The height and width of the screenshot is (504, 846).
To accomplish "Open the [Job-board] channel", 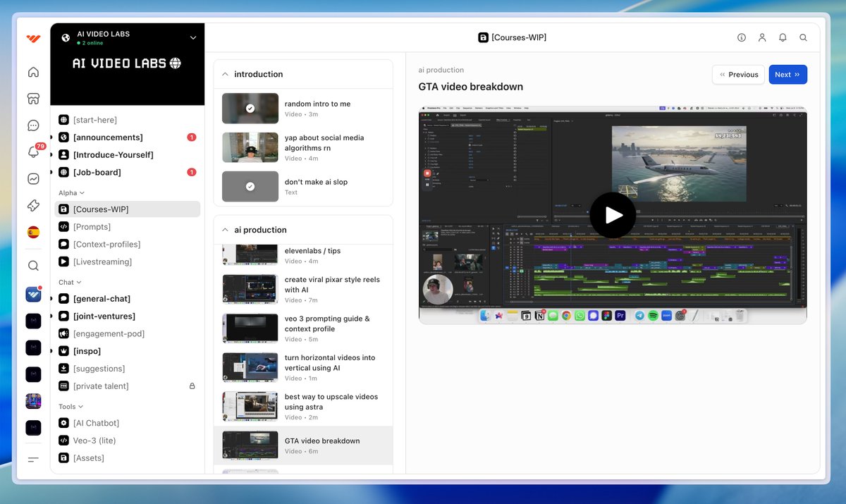I will pyautogui.click(x=127, y=173).
